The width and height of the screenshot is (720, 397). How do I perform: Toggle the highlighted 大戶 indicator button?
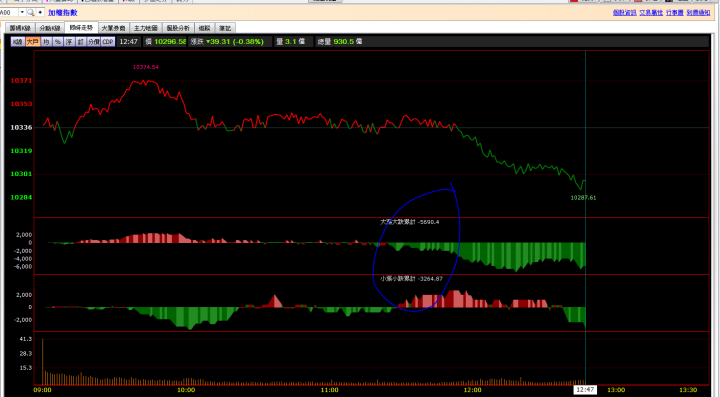[32, 42]
